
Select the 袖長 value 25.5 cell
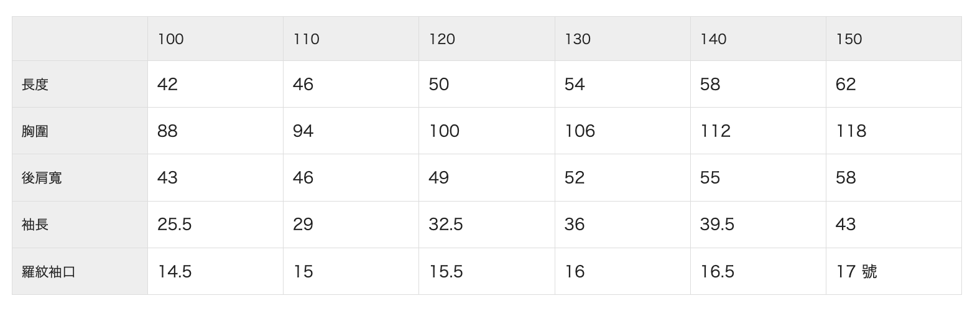(x=174, y=225)
